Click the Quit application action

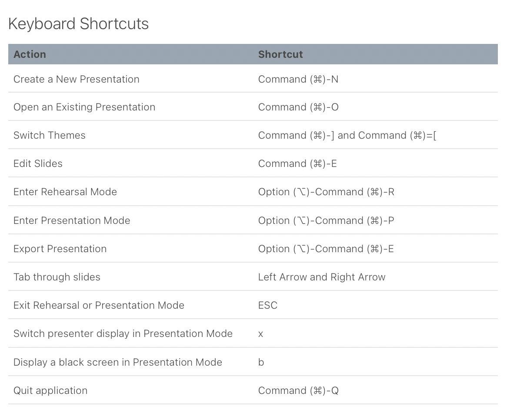(50, 390)
